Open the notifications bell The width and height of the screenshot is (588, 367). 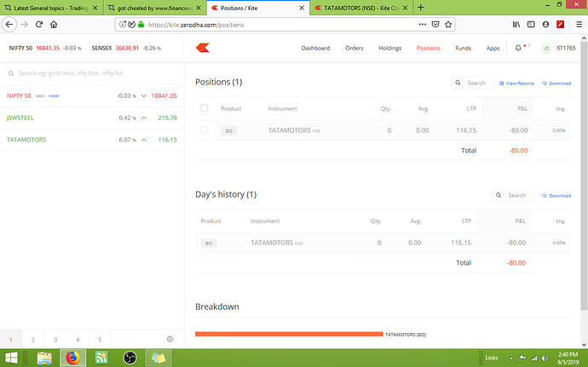click(x=518, y=48)
